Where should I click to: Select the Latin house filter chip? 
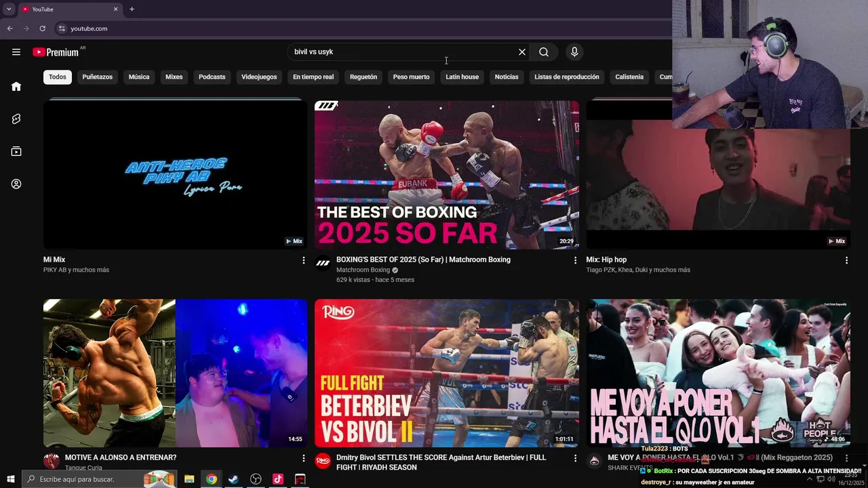(462, 77)
